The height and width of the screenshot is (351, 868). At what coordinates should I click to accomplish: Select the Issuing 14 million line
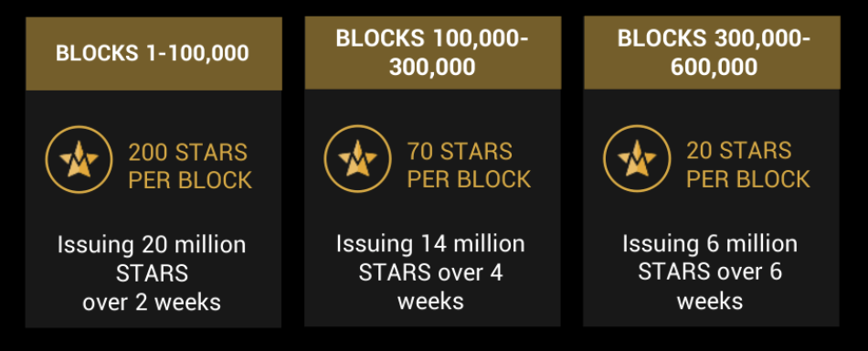click(x=430, y=244)
